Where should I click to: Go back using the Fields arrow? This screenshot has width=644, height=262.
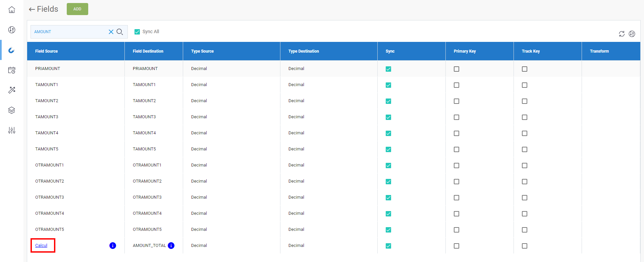coord(32,9)
